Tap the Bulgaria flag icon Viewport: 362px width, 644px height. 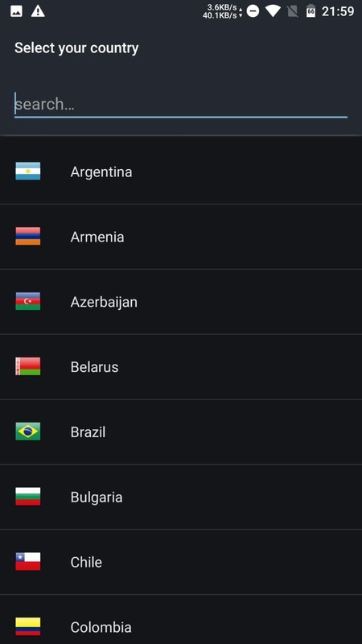coord(28,497)
